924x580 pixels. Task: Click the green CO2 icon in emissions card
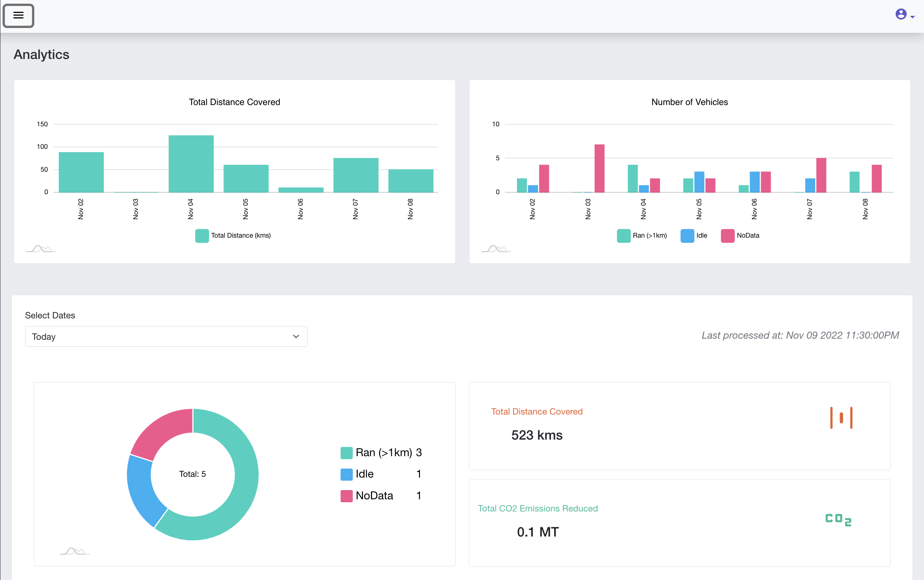[838, 520]
